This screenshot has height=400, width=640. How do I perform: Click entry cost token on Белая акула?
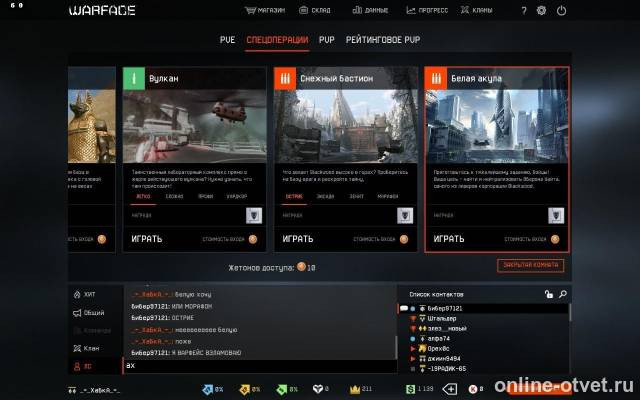tap(555, 239)
